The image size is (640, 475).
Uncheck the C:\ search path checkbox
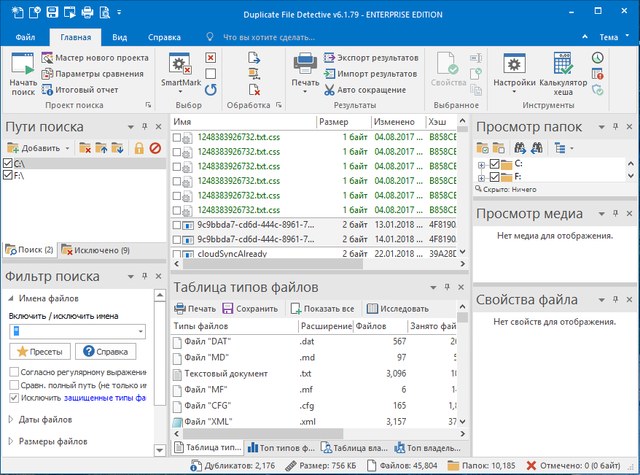8,163
